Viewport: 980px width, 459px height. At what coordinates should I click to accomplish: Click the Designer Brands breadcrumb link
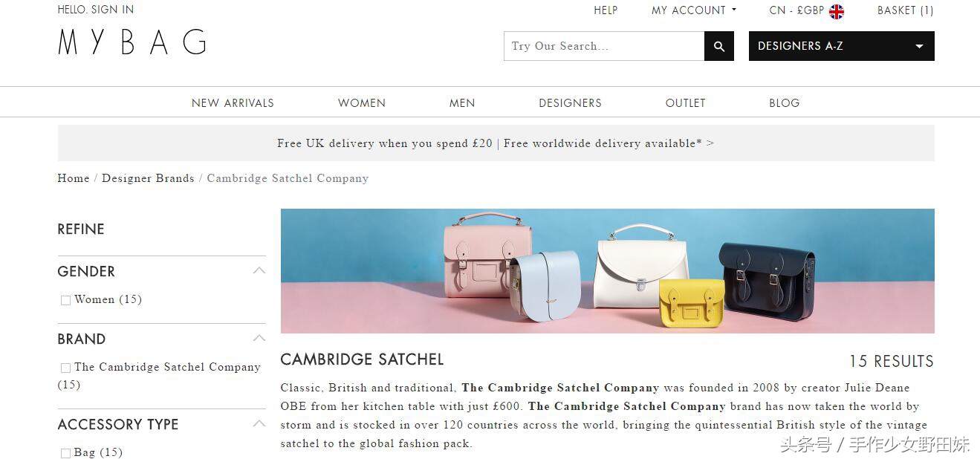click(148, 178)
